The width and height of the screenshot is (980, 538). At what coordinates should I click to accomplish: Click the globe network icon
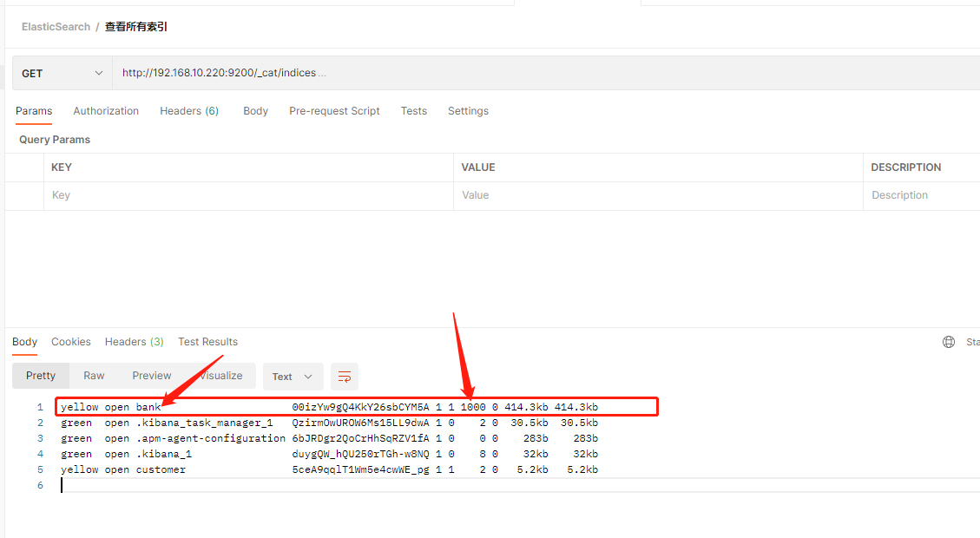(x=949, y=342)
